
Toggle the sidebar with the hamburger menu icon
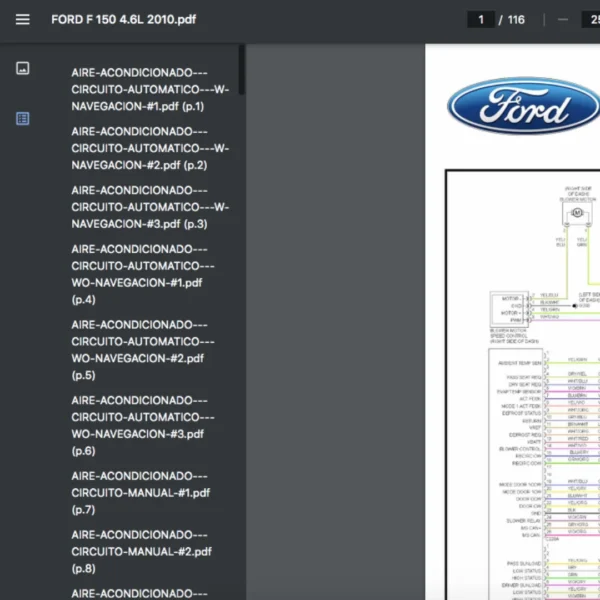coord(23,20)
